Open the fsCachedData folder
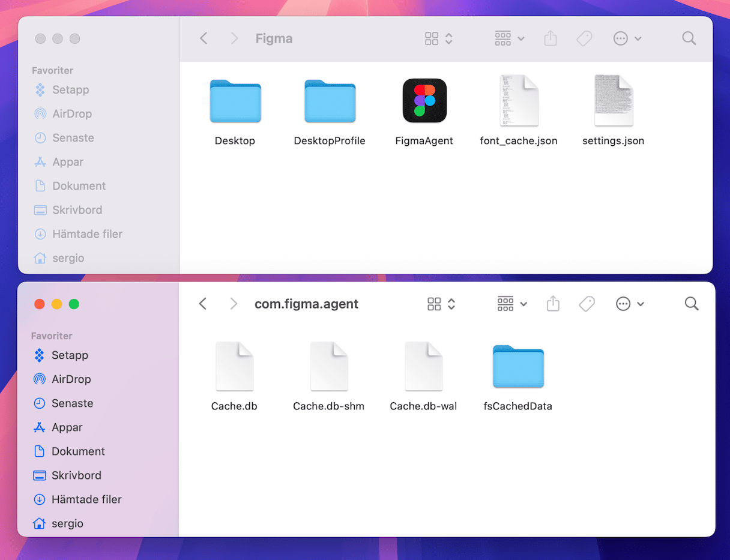This screenshot has height=560, width=730. (x=517, y=366)
